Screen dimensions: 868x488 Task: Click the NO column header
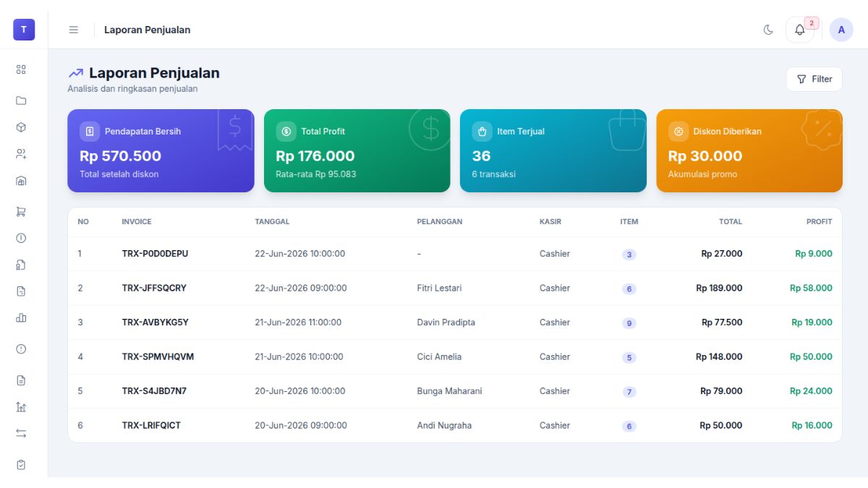83,222
